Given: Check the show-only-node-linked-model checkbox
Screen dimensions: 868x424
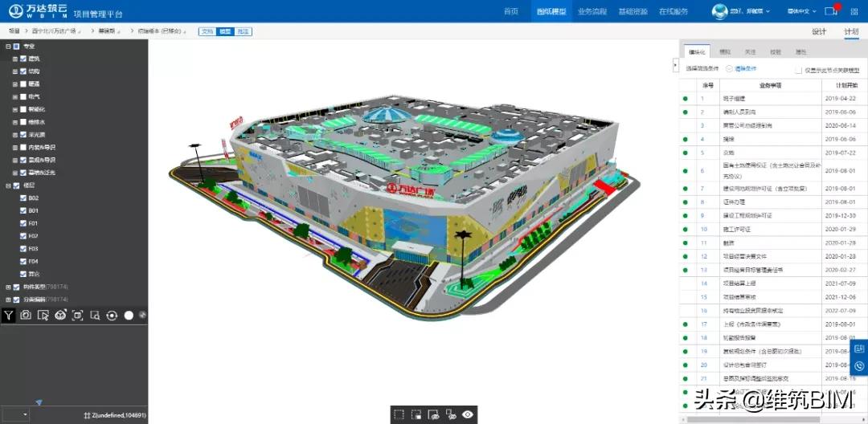Looking at the screenshot, I should pos(798,70).
